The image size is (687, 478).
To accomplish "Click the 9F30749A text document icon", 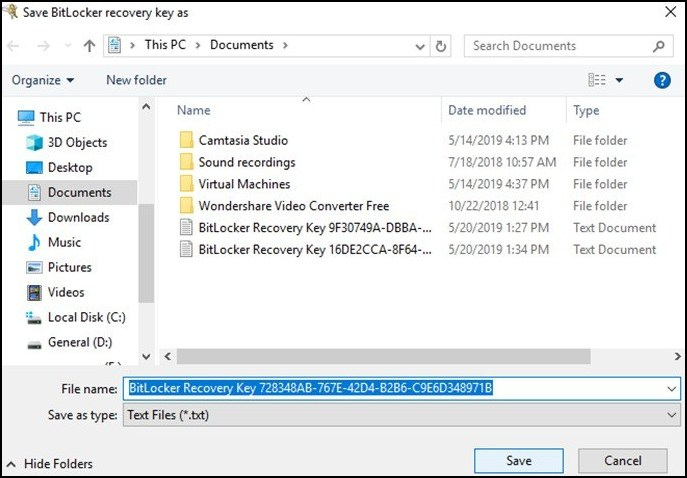I will [x=187, y=228].
